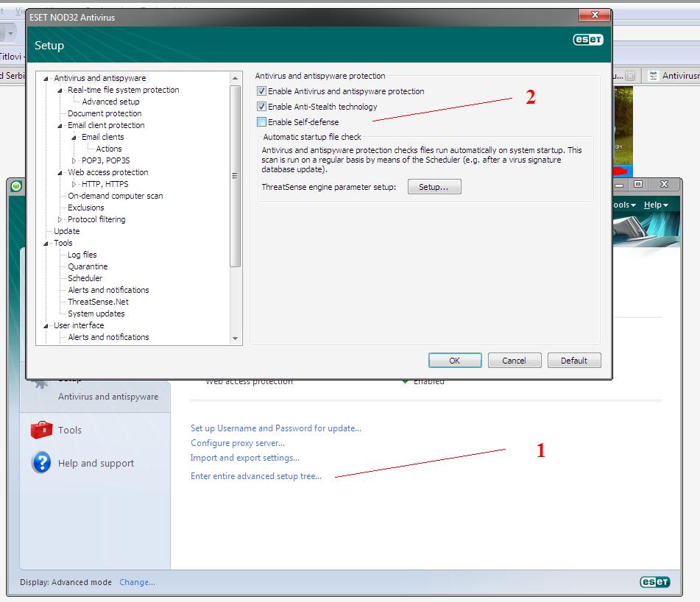Click Change display mode link

click(137, 582)
